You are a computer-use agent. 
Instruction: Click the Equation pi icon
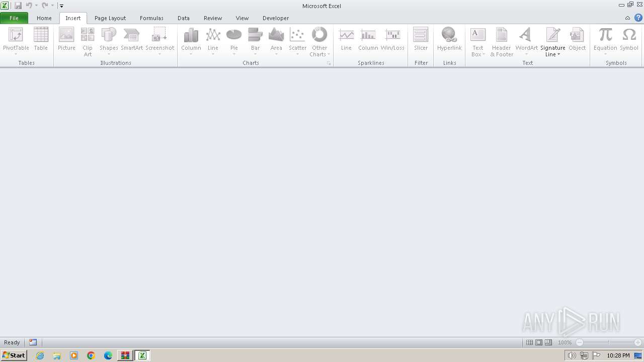[605, 35]
